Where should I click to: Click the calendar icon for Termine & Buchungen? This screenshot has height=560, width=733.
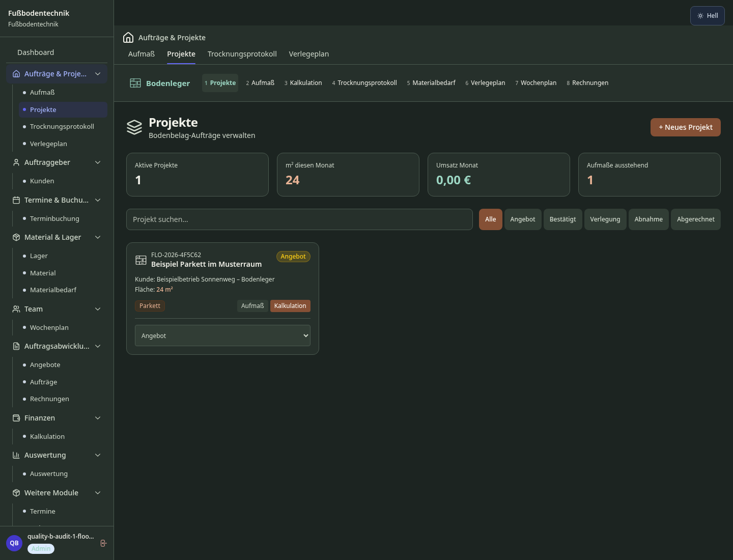tap(16, 200)
